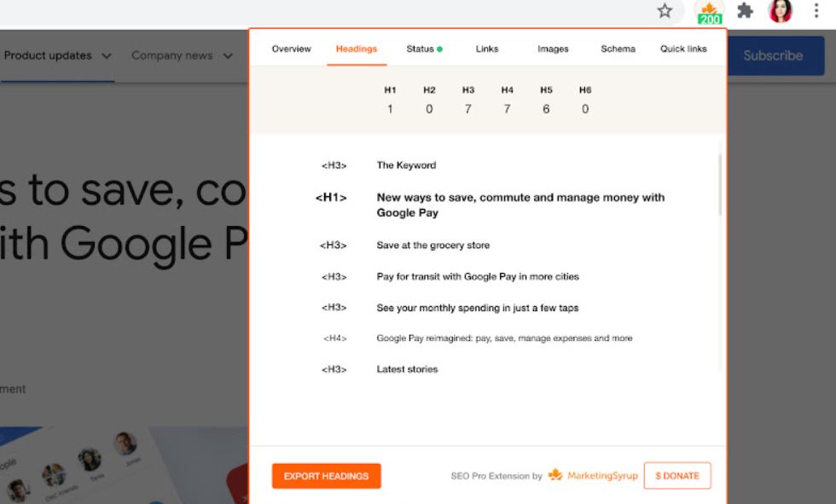The height and width of the screenshot is (504, 836).
Task: Click the MarketingSyrup leaf logo
Action: tap(555, 475)
